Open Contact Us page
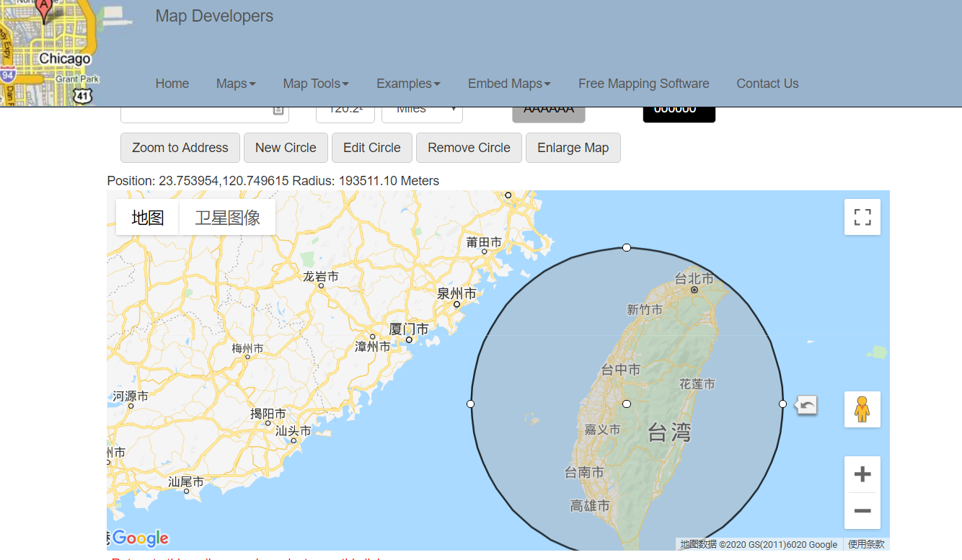 (x=767, y=84)
